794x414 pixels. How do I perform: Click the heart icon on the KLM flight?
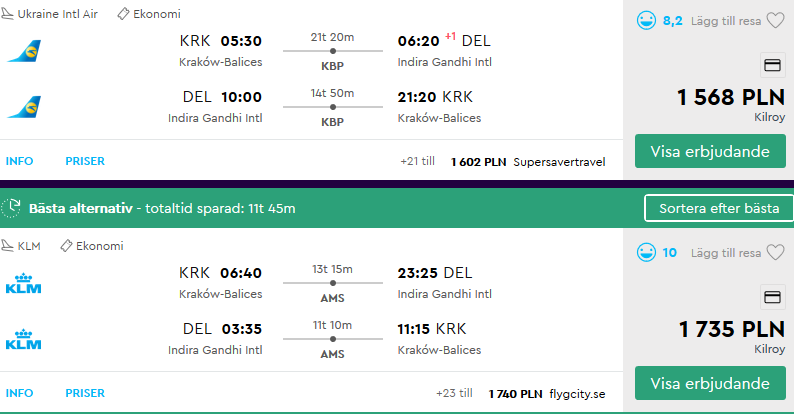coord(775,252)
